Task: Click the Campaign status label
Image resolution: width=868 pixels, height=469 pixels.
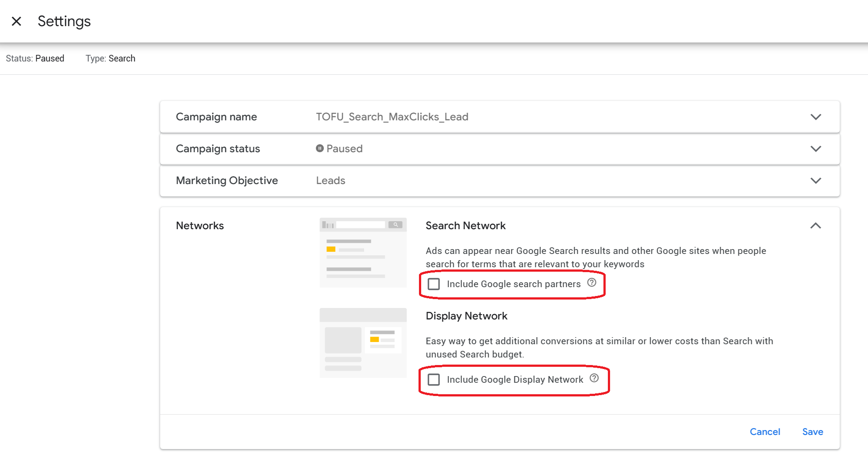Action: click(x=218, y=149)
